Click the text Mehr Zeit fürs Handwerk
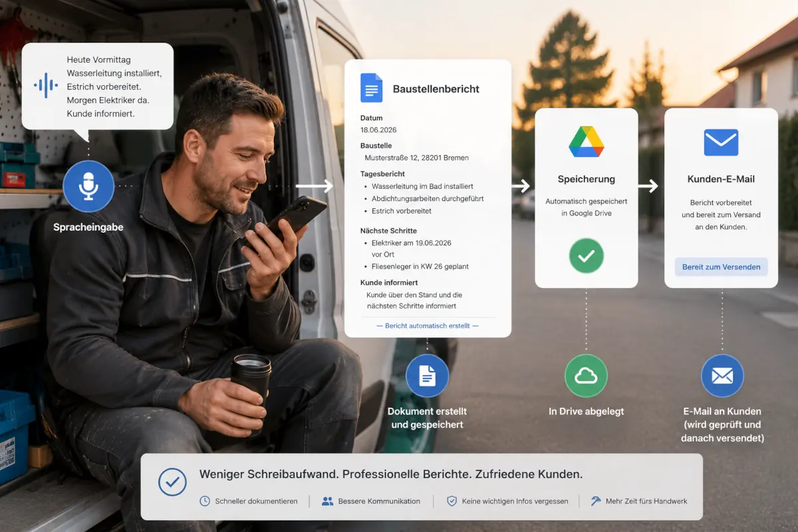798x532 pixels. [x=646, y=501]
